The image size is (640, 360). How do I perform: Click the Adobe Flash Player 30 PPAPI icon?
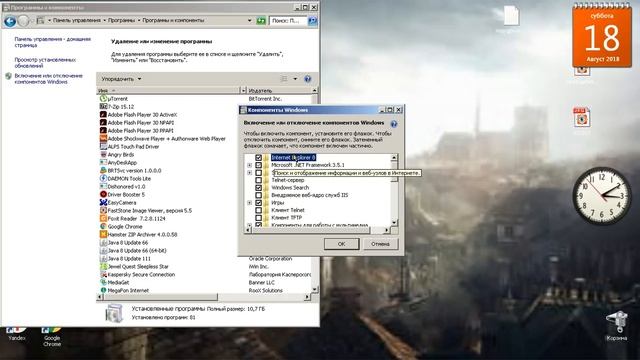click(103, 131)
